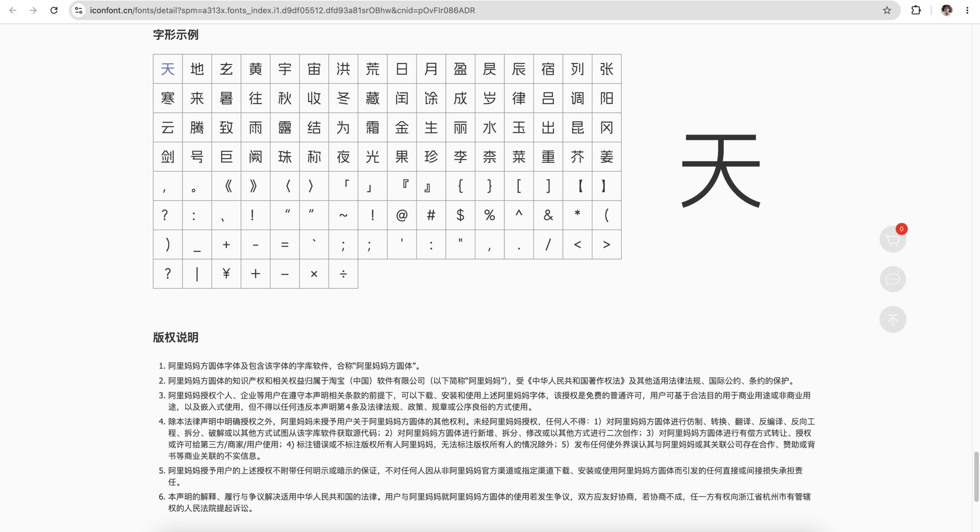Select the ÷ division glyph cell
Viewport: 980px width, 532px height.
click(x=343, y=274)
